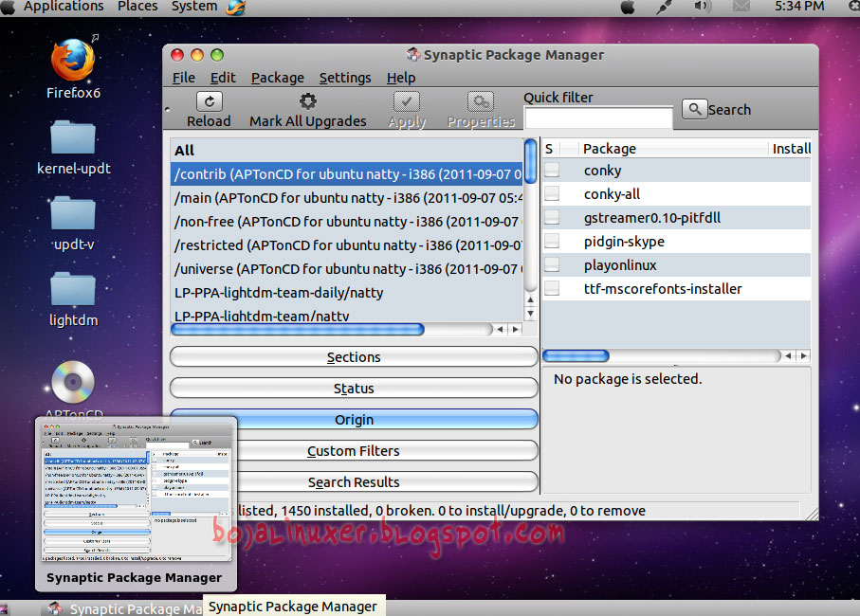Toggle status checkbox for ttf-mscorefonts-installer
The height and width of the screenshot is (616, 860).
(x=552, y=288)
